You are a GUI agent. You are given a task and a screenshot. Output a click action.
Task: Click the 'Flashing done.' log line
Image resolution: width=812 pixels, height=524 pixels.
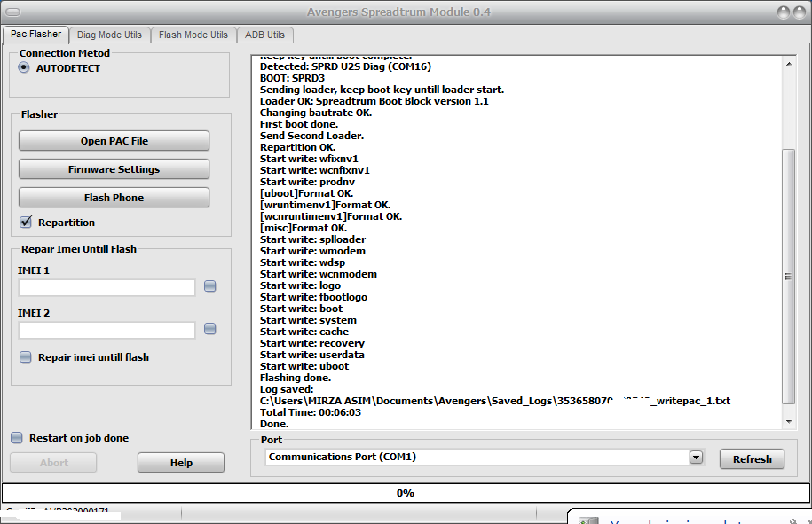point(296,378)
